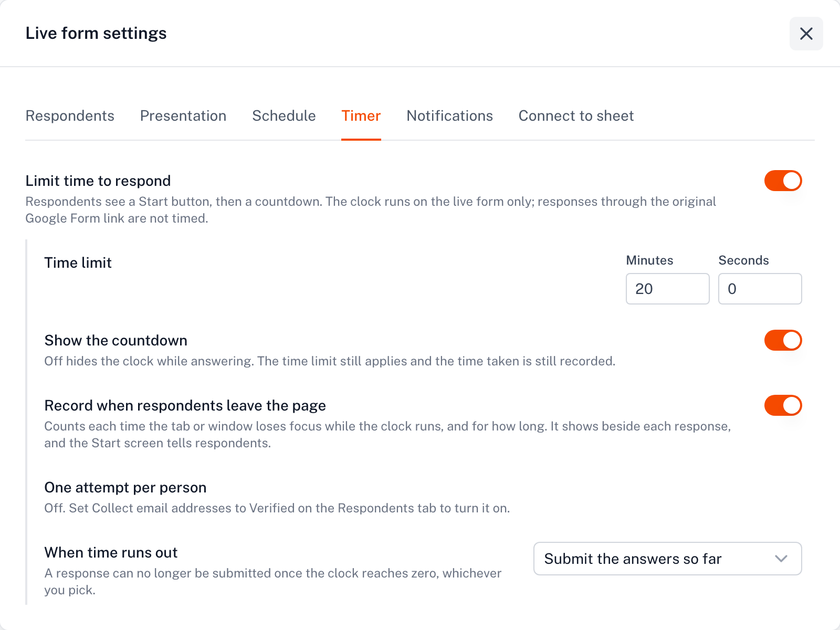
Task: Toggle Record when respondents leave the page
Action: click(x=783, y=405)
